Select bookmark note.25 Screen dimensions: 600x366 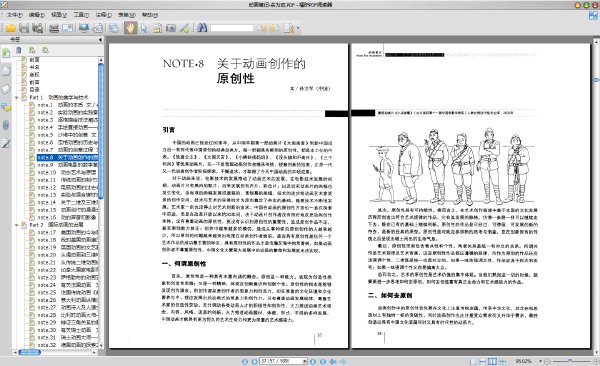click(x=67, y=292)
